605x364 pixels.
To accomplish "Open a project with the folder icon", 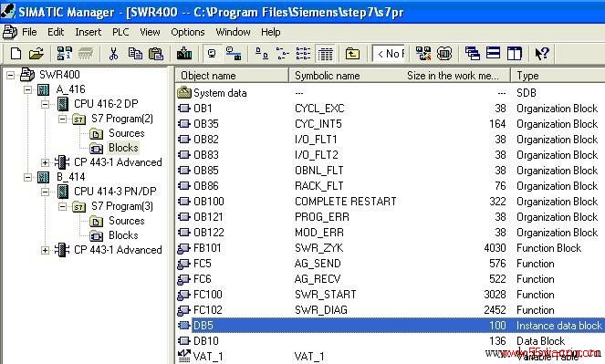I will (37, 54).
